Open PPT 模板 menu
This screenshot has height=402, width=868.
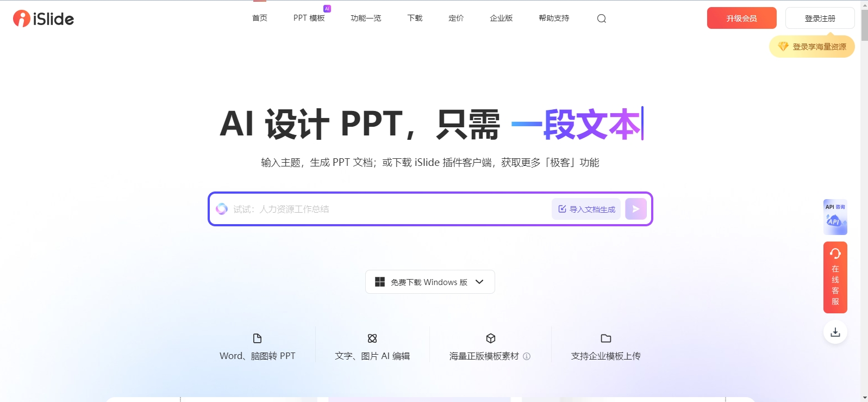[309, 18]
